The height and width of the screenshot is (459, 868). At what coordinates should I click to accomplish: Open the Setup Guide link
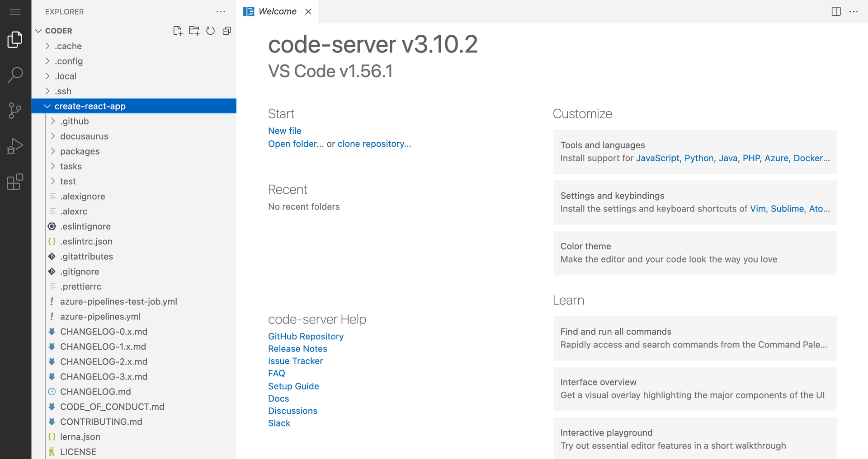[x=293, y=386]
